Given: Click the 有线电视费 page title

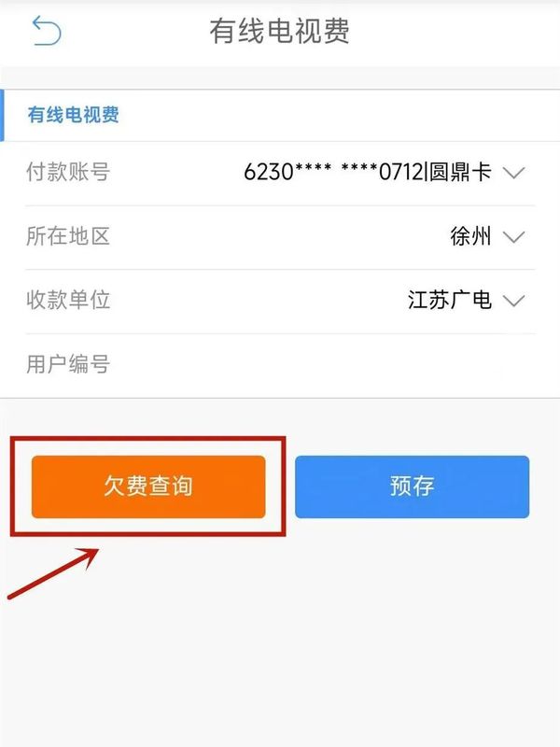Looking at the screenshot, I should (x=279, y=31).
